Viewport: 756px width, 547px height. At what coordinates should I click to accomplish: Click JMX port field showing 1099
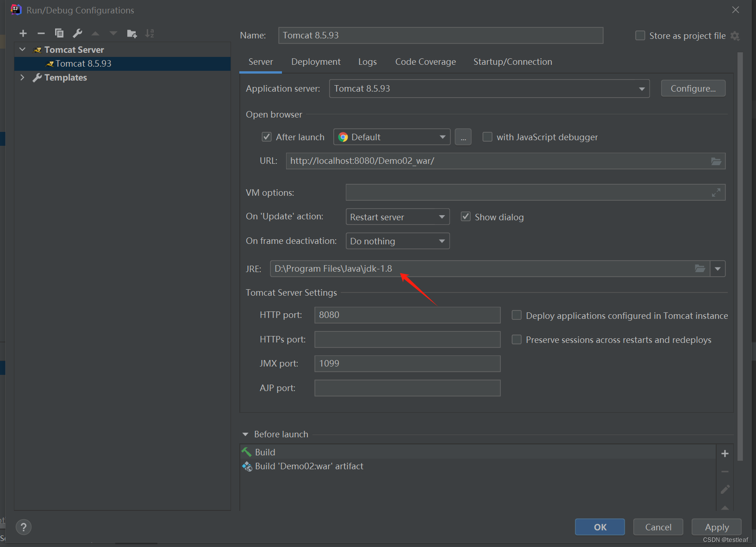tap(407, 363)
